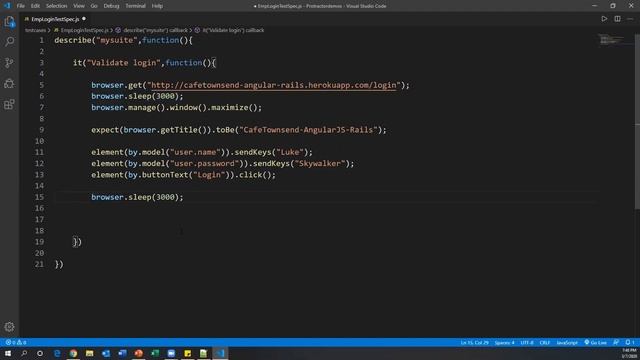This screenshot has height=360, width=640.
Task: Open the Edit menu
Action: click(x=36, y=6)
